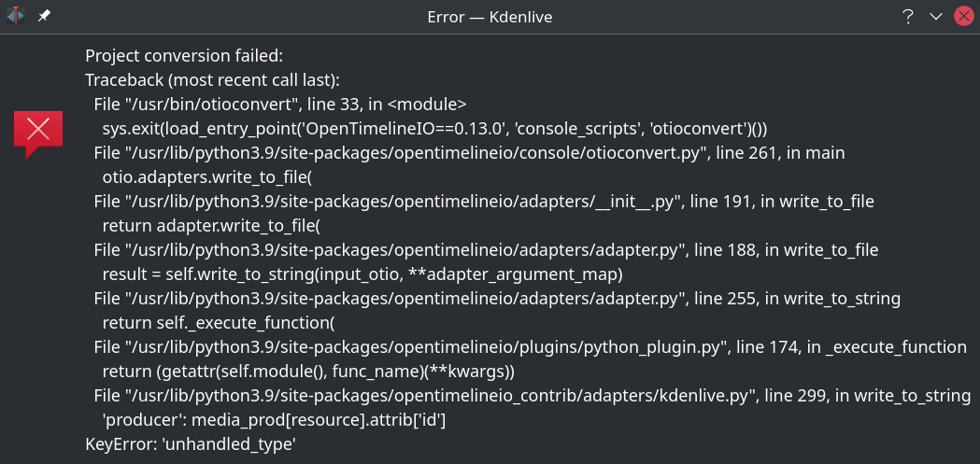Click the red error X icon
Screen dimensions: 980x464
[x=38, y=131]
